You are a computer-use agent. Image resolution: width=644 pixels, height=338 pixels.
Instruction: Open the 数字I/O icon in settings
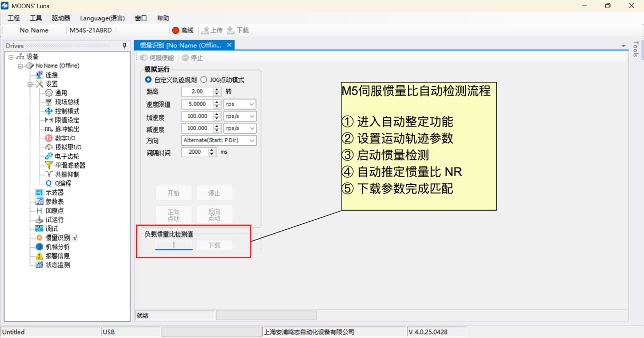pyautogui.click(x=49, y=138)
